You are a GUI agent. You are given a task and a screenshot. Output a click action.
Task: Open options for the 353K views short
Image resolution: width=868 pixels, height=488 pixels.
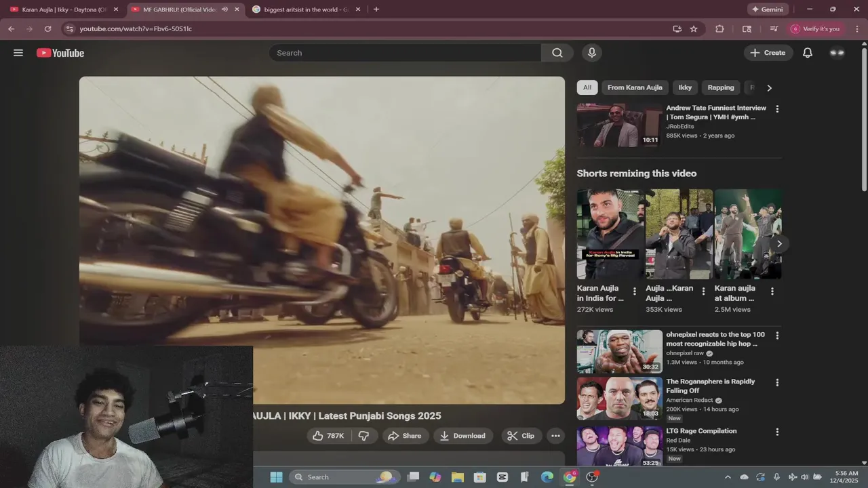703,291
